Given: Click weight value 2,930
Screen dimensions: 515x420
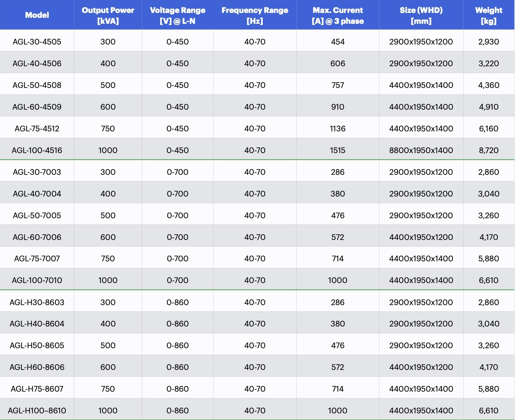Looking at the screenshot, I should pos(489,42).
